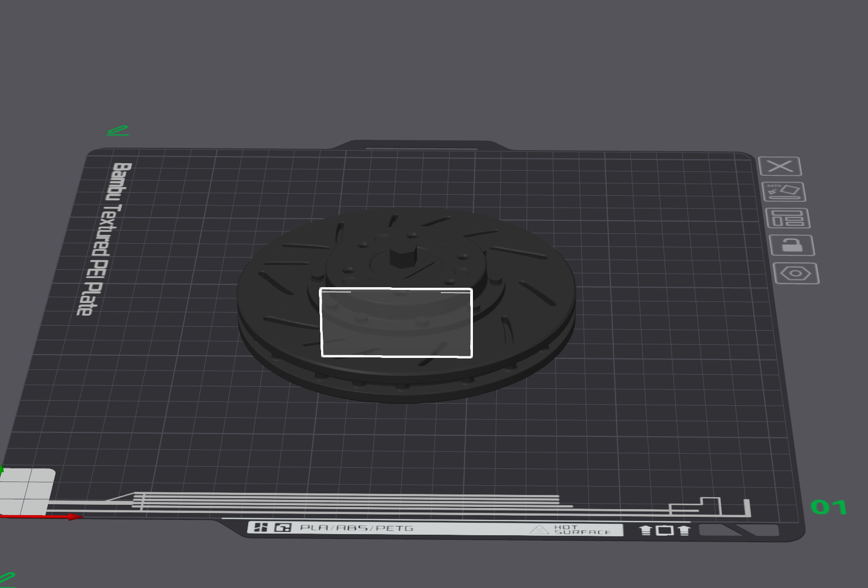This screenshot has width=868, height=588.
Task: Toggle the plate lock icon
Action: (792, 245)
